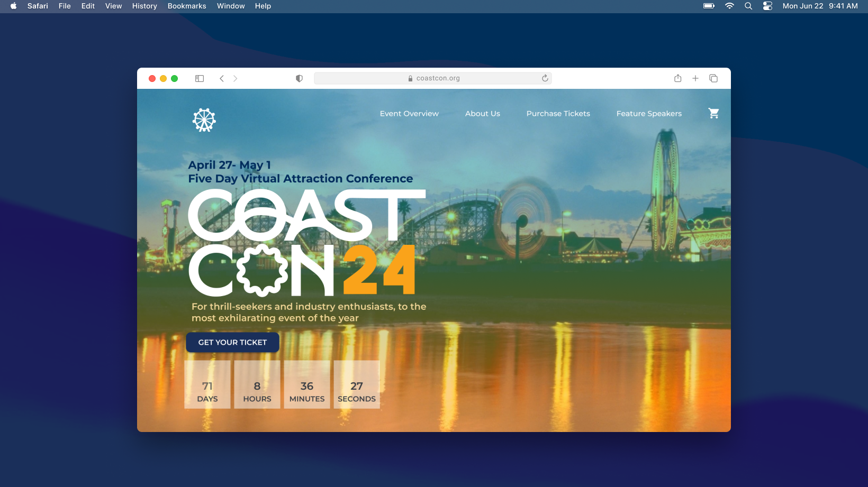Open the View menu

pos(113,6)
